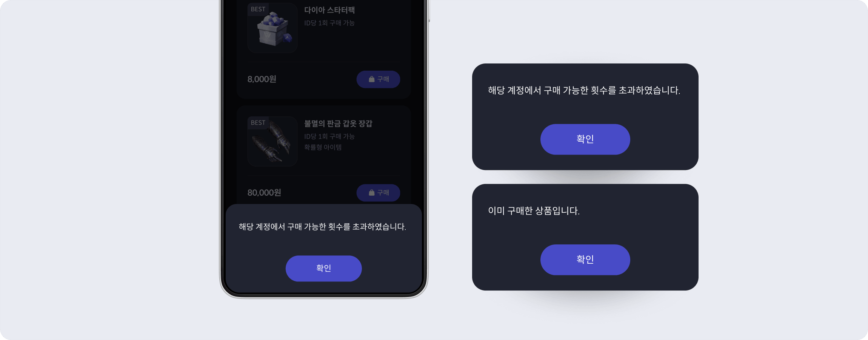Viewport: 868px width, 340px height.
Task: Select the 다이아 스타터팩 title
Action: point(329,10)
